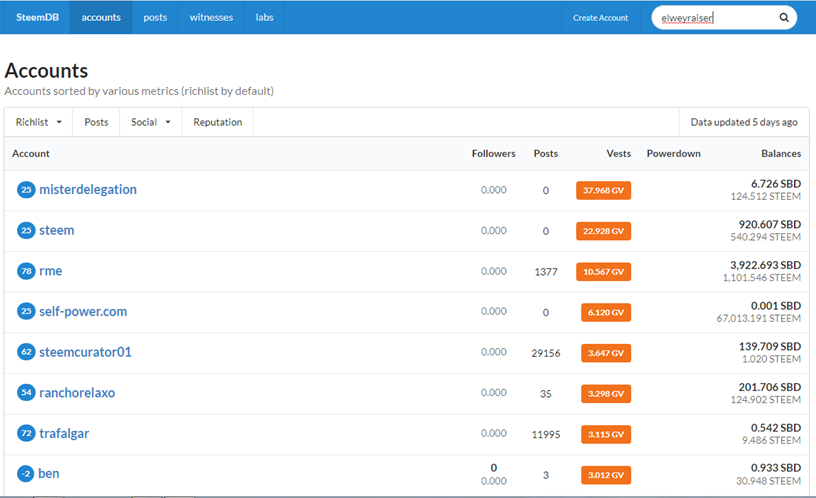816x498 pixels.
Task: Click the 3.298 GV vests label
Action: click(x=606, y=394)
